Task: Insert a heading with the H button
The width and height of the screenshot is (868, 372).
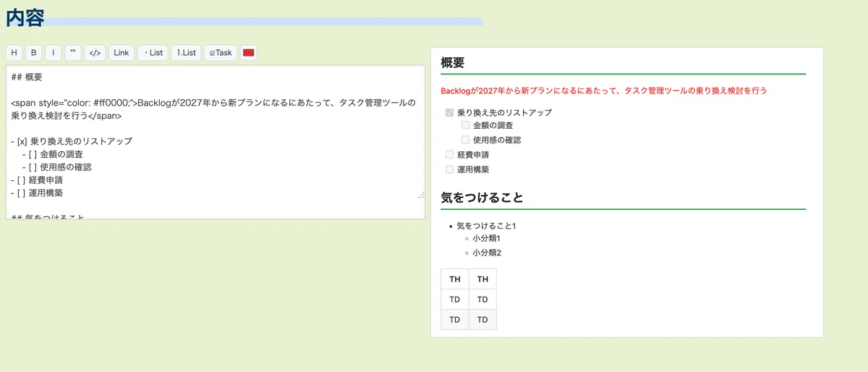Action: (x=14, y=53)
